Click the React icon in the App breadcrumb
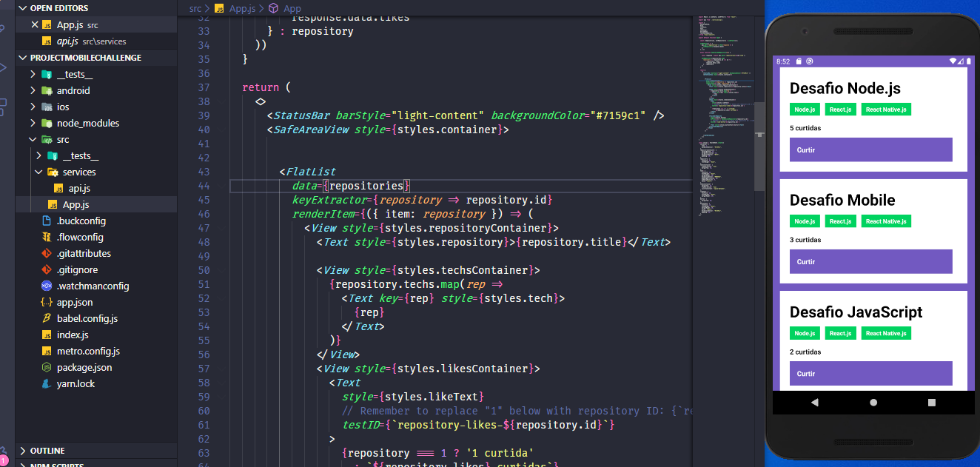Screen dimensions: 980x467 point(274,8)
